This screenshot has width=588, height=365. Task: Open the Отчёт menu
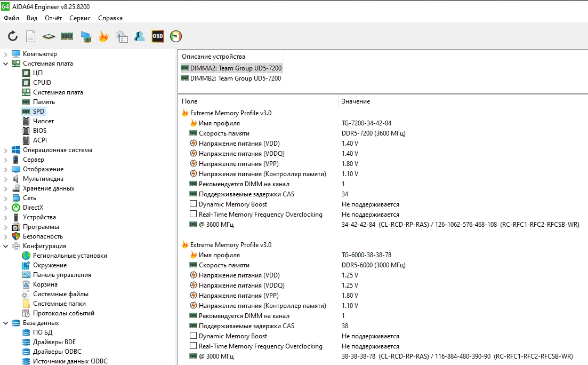click(53, 18)
